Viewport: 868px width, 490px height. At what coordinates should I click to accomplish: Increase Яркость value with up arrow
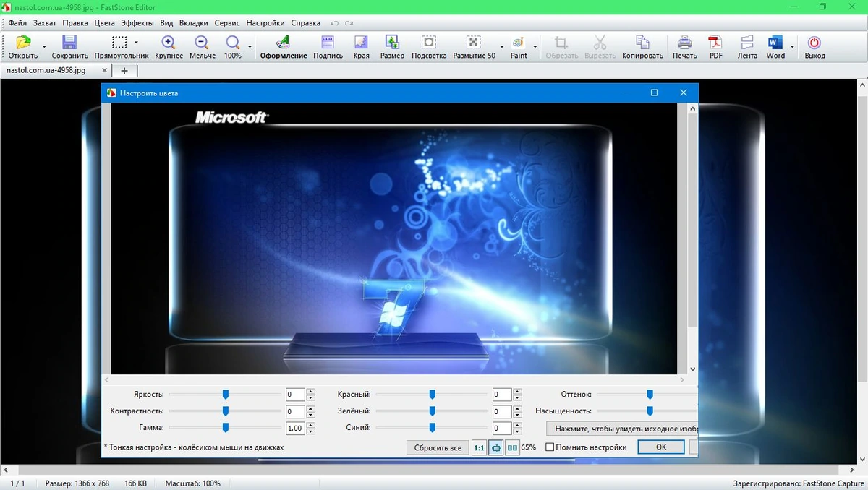point(310,392)
